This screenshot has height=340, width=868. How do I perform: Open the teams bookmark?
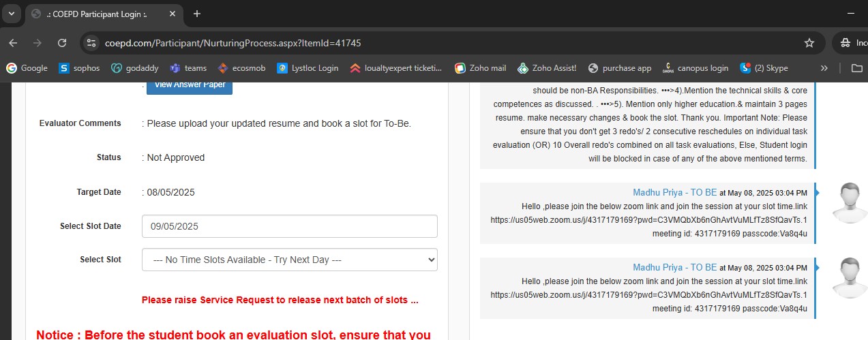[188, 68]
